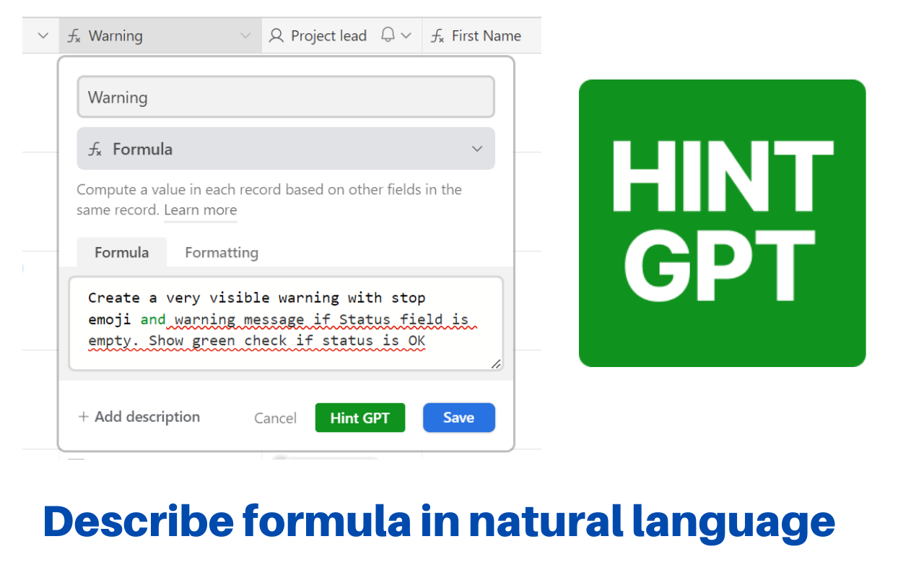Click the Describe formula in natural language heading
Screen dimensions: 924x578
click(x=439, y=521)
